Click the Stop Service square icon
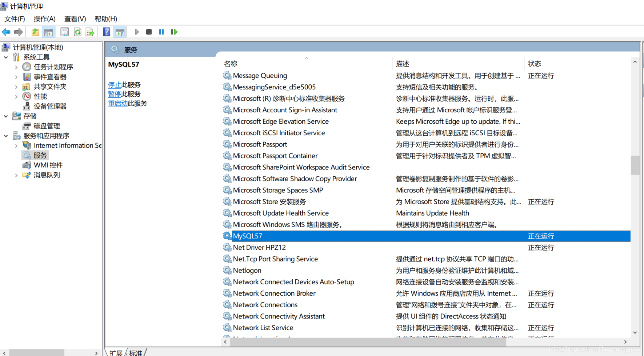The image size is (644, 356). tap(149, 32)
